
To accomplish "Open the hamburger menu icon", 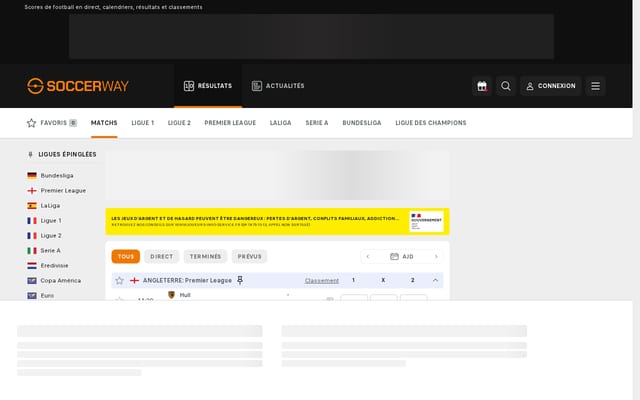I will click(x=596, y=86).
